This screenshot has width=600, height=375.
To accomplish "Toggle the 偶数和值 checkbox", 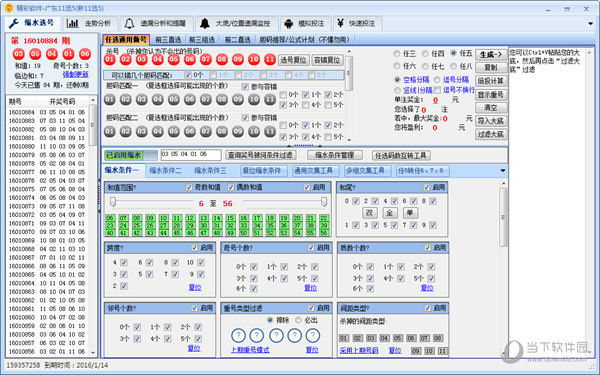I will (231, 187).
